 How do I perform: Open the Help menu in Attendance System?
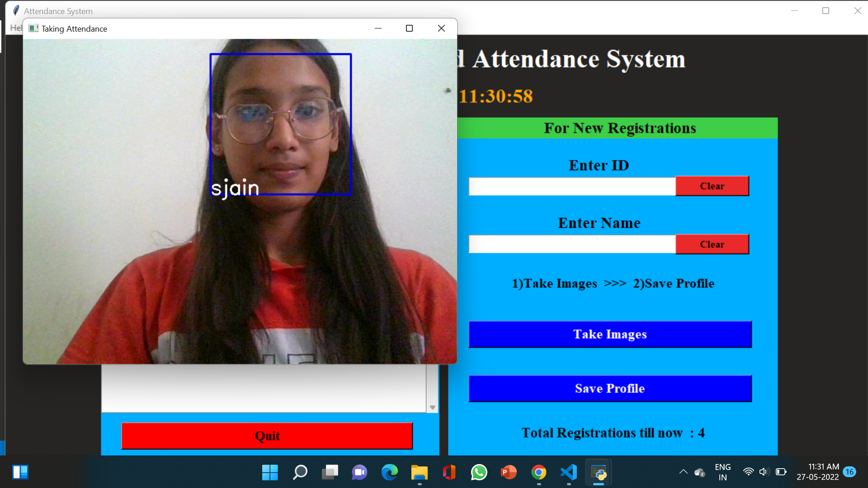pos(16,28)
